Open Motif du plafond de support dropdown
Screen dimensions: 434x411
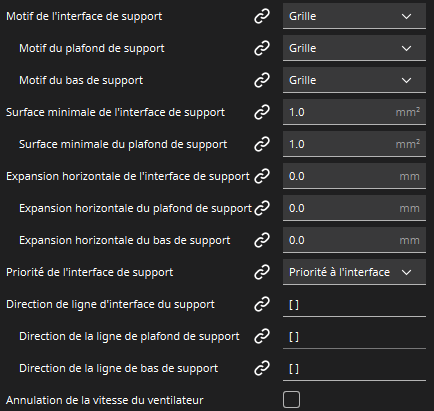tap(354, 48)
